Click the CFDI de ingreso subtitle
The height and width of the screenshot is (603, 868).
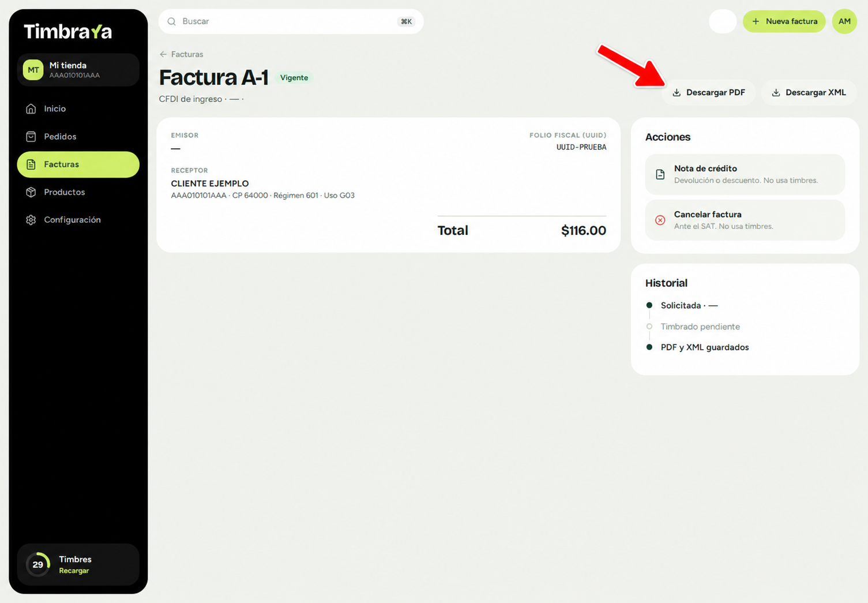click(201, 99)
